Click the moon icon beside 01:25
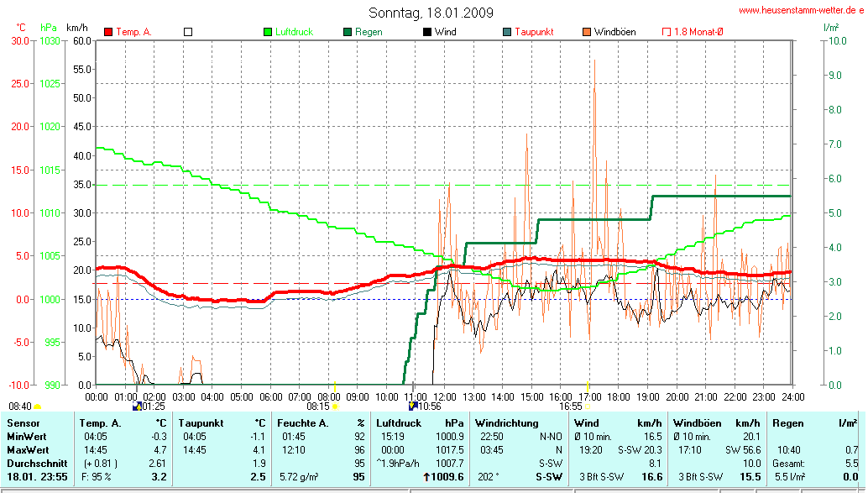Image resolution: width=868 pixels, height=493 pixels. (x=137, y=406)
